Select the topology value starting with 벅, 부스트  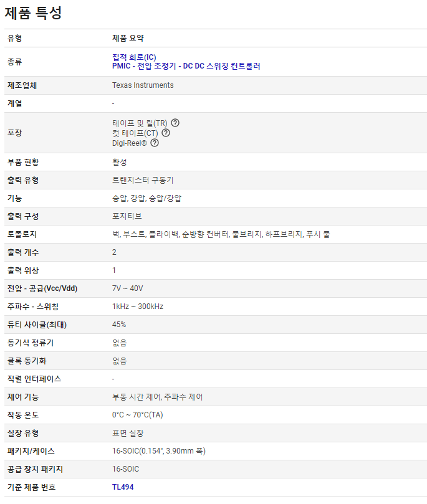(x=221, y=234)
